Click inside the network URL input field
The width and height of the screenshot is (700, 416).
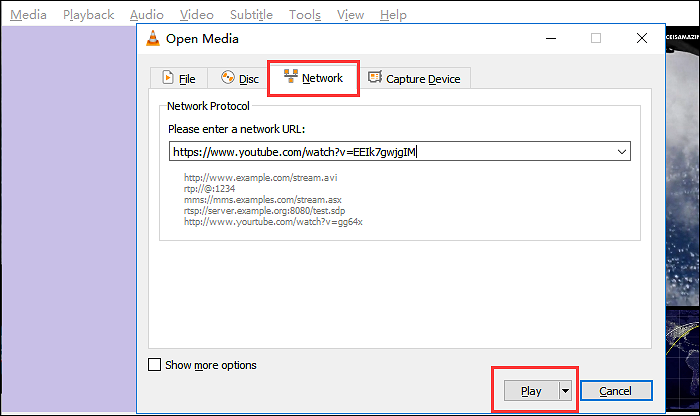[x=390, y=152]
